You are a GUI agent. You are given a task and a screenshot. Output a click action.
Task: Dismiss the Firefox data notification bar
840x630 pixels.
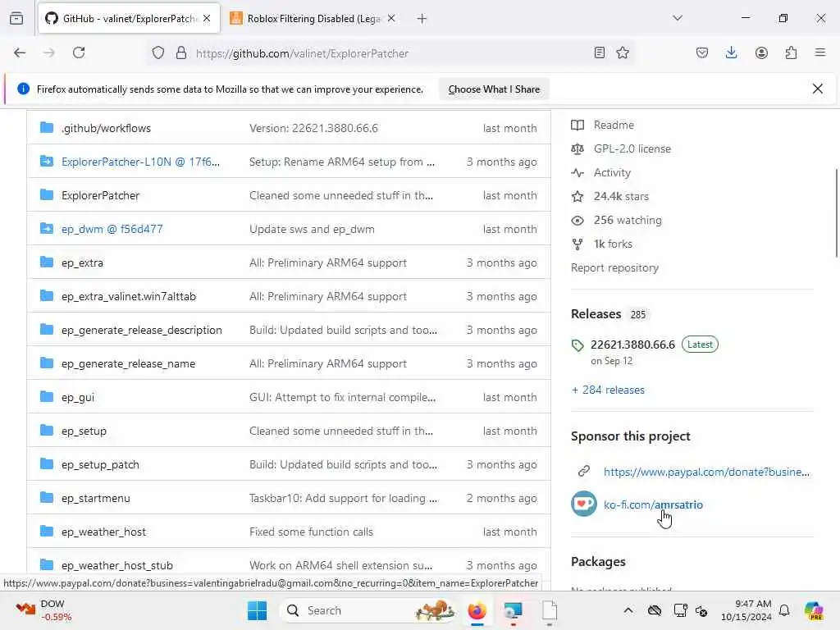818,89
